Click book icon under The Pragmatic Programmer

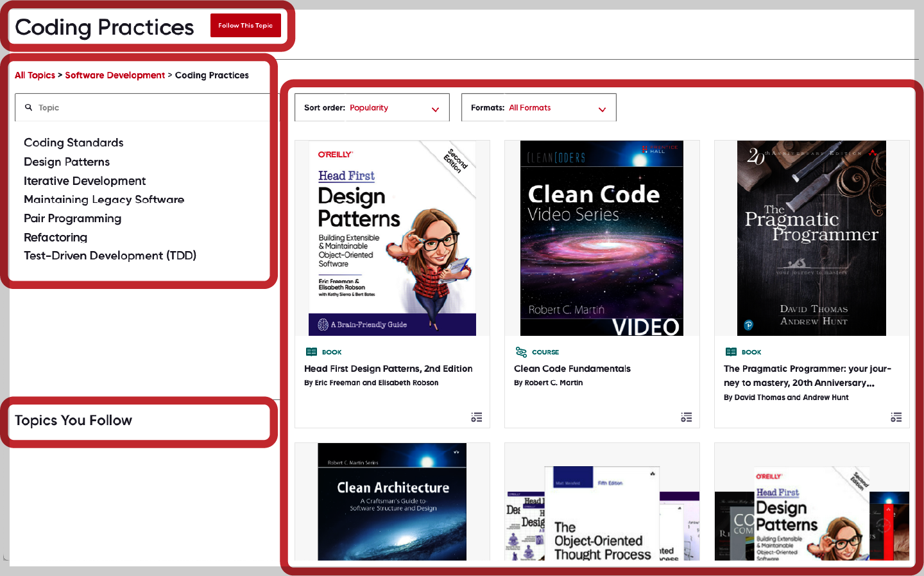732,352
